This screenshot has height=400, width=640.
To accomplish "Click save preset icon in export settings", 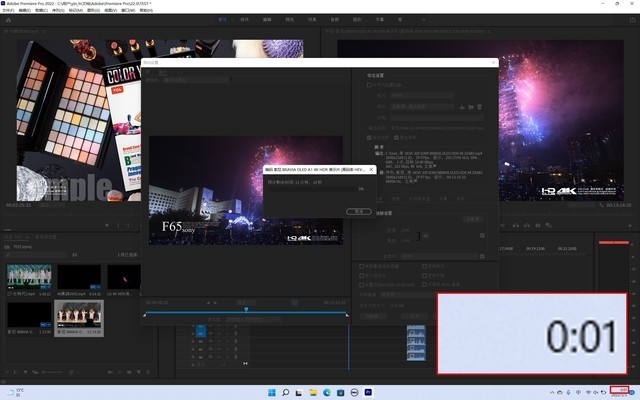I will 460,106.
